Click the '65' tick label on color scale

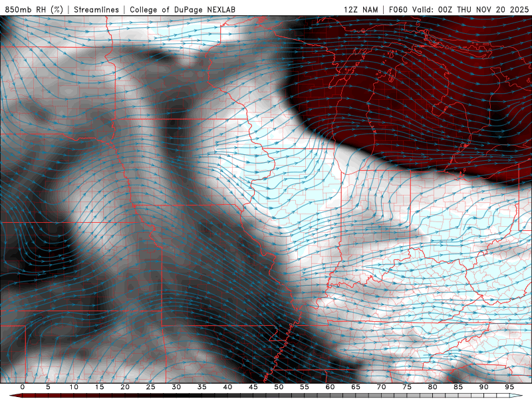pos(356,387)
